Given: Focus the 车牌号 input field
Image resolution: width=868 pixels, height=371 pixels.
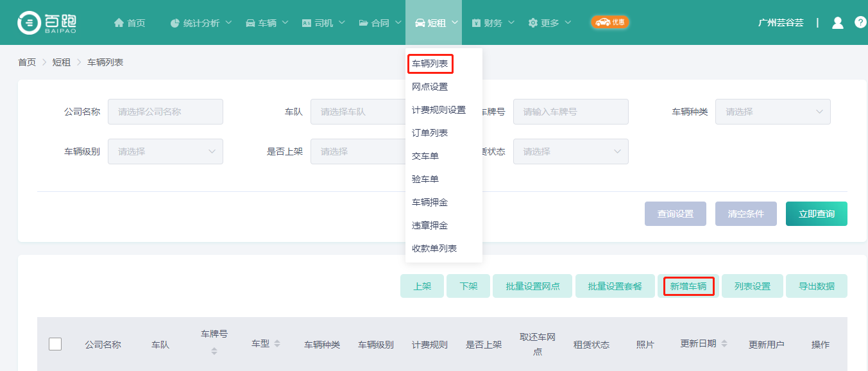Looking at the screenshot, I should [570, 112].
